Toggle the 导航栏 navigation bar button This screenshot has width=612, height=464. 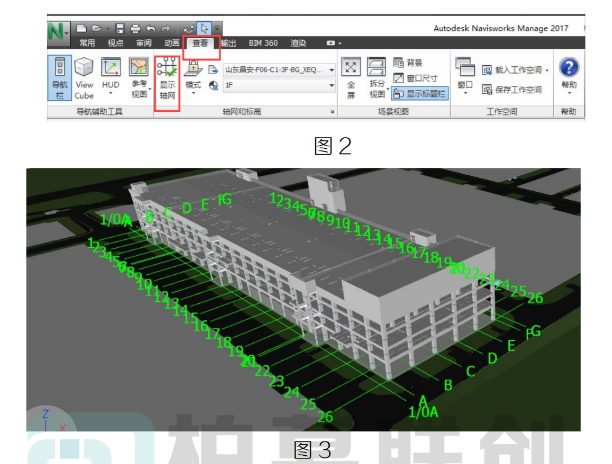[x=60, y=78]
